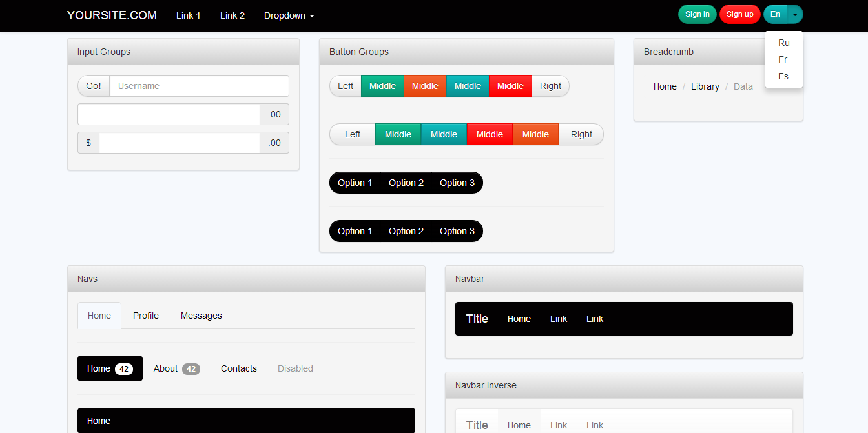Open the Profile tab in Navs
Image resolution: width=868 pixels, height=433 pixels.
tap(146, 316)
